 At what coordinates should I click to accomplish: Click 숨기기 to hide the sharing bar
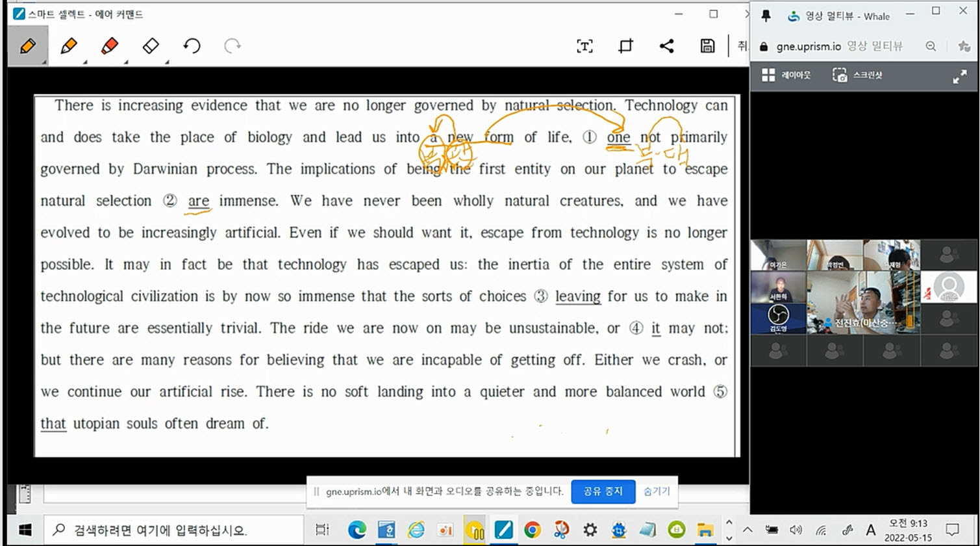(x=657, y=491)
